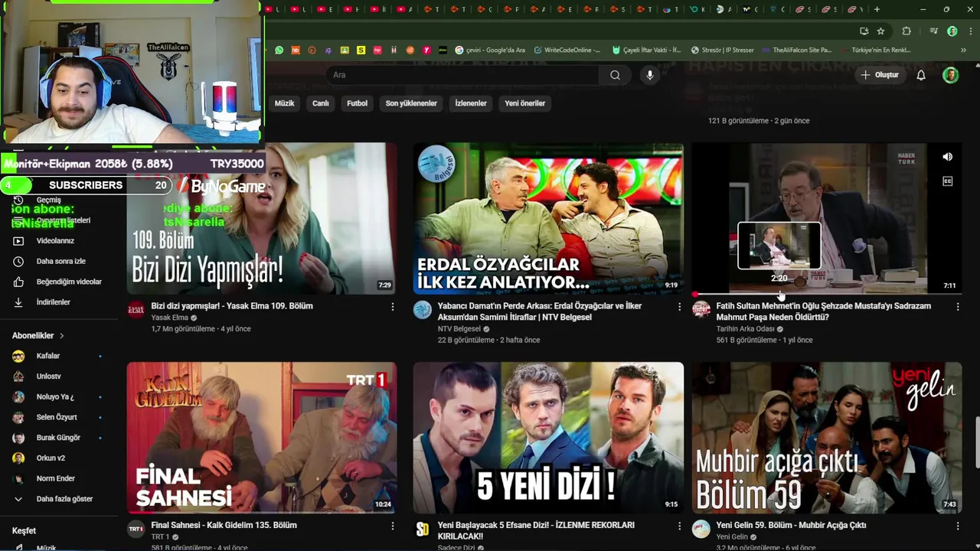The width and height of the screenshot is (980, 551).
Task: Open the orange hb bookmark icon
Action: 296,50
